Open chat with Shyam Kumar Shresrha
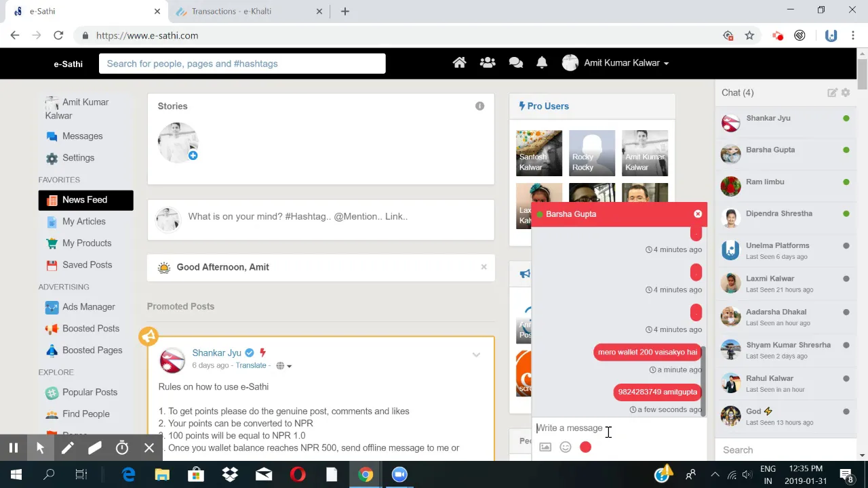The width and height of the screenshot is (868, 488). 785,350
